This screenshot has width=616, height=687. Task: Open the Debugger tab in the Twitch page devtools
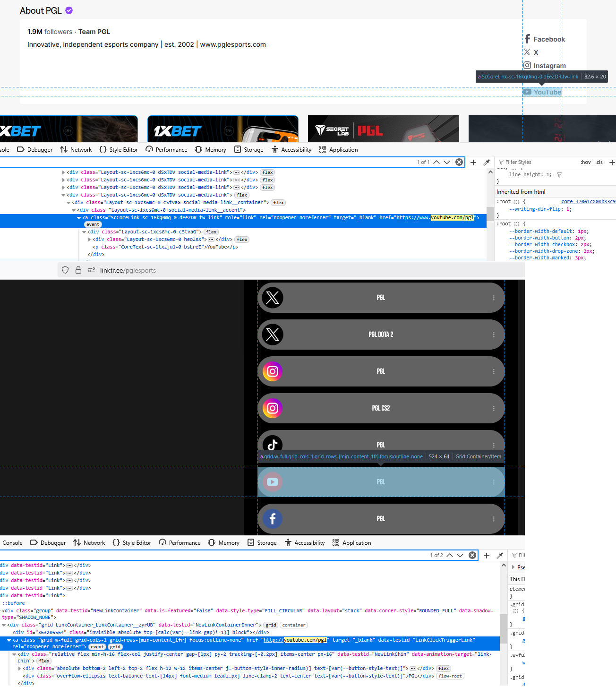tap(35, 150)
